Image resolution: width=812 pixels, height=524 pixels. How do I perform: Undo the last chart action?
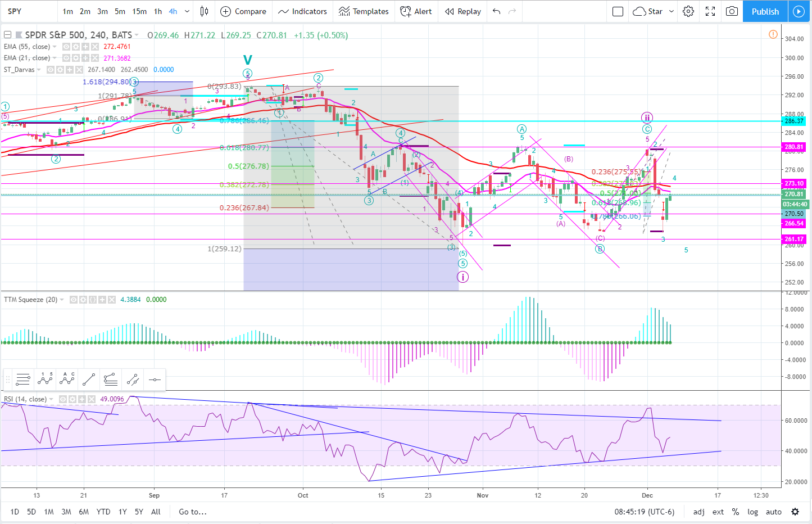point(496,11)
